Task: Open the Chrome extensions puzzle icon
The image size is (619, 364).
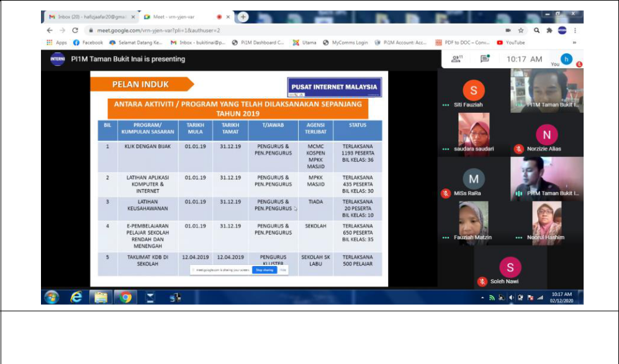Action: [549, 30]
